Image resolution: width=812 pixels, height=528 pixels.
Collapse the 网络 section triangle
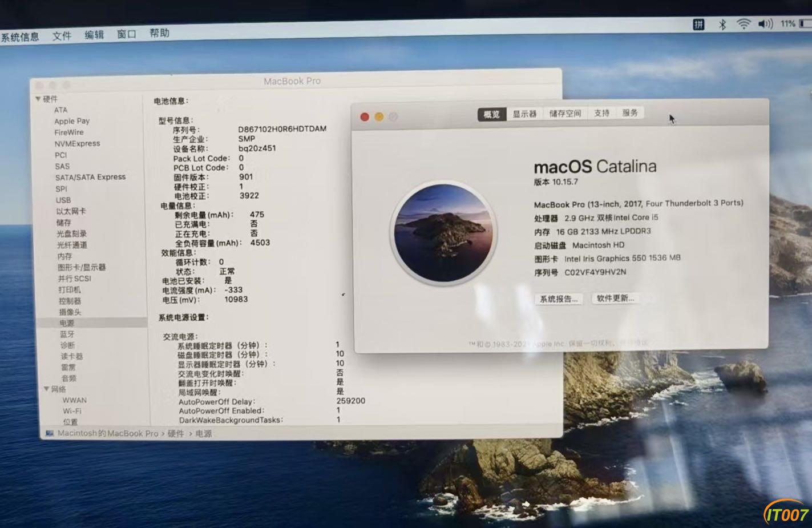tap(46, 389)
